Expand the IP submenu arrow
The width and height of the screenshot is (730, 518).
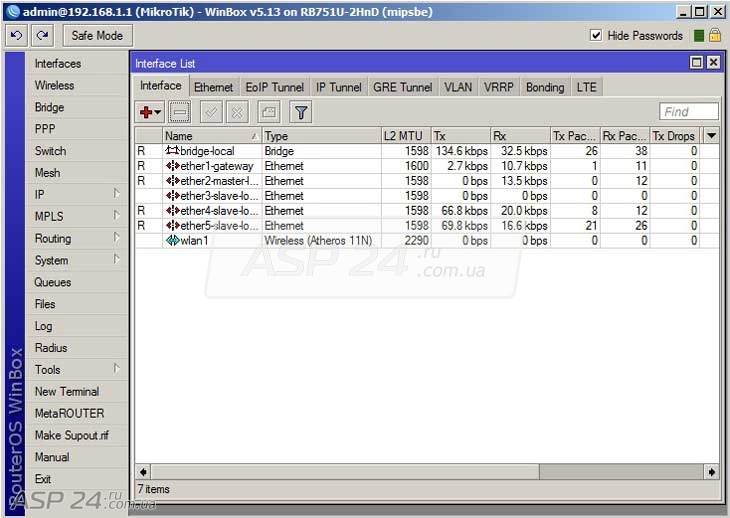(x=116, y=194)
